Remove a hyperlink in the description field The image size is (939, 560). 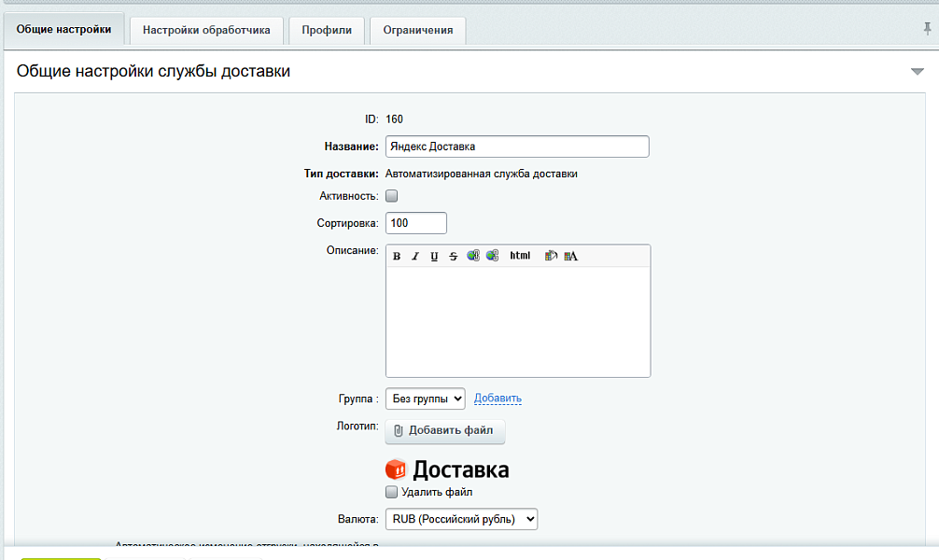point(492,255)
